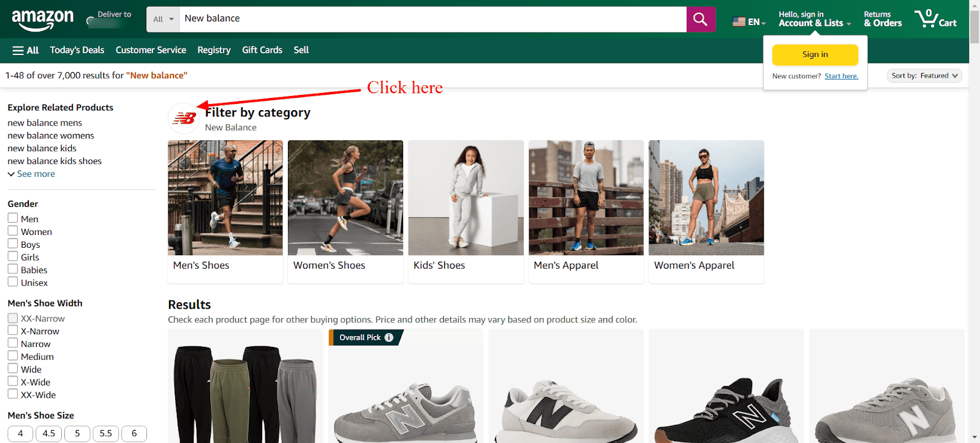
Task: Check the Women gender checkbox
Action: (12, 231)
